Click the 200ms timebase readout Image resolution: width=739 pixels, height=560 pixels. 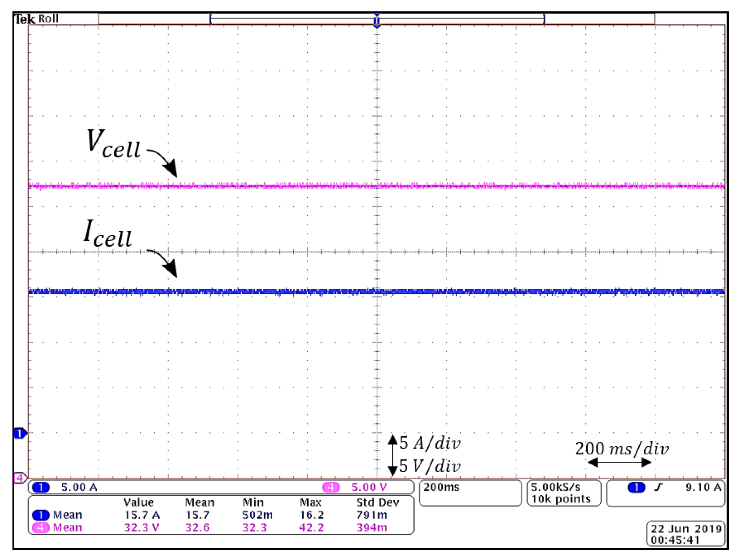click(x=441, y=487)
